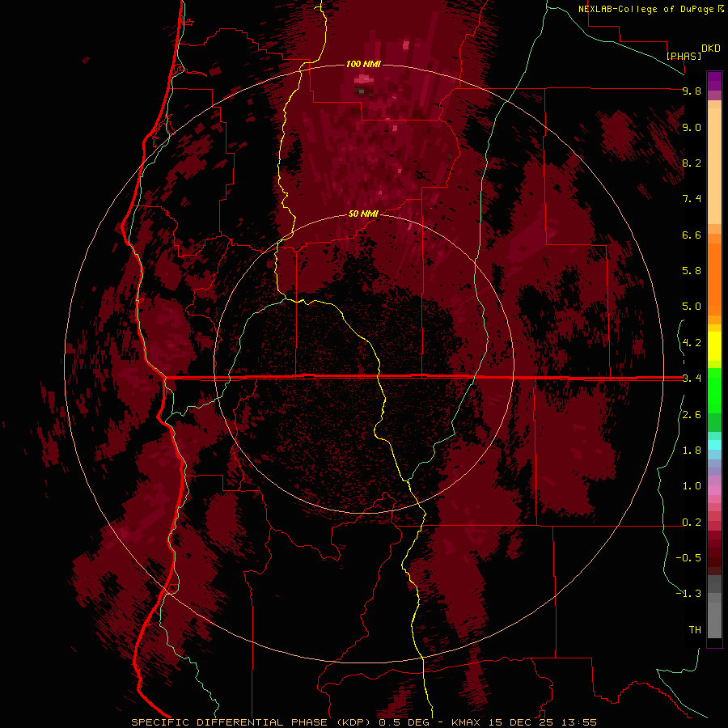Click the 0.2 scale value
728x728 pixels.
[692, 523]
